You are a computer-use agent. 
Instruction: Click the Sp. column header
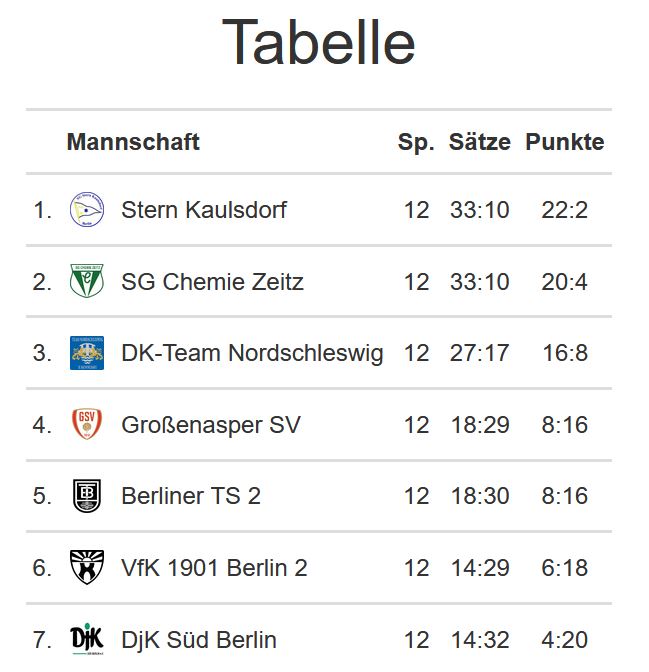[416, 143]
